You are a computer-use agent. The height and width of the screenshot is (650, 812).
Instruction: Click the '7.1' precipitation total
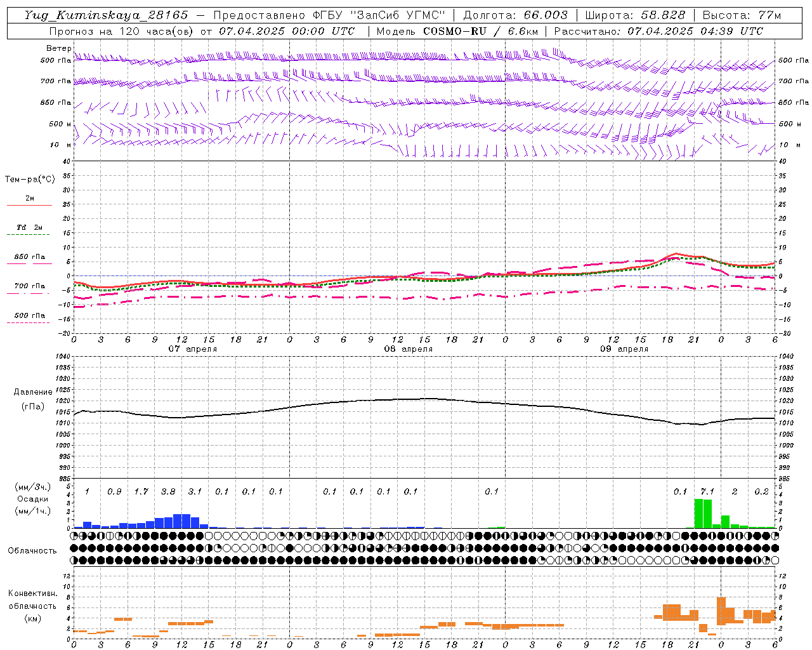click(707, 491)
